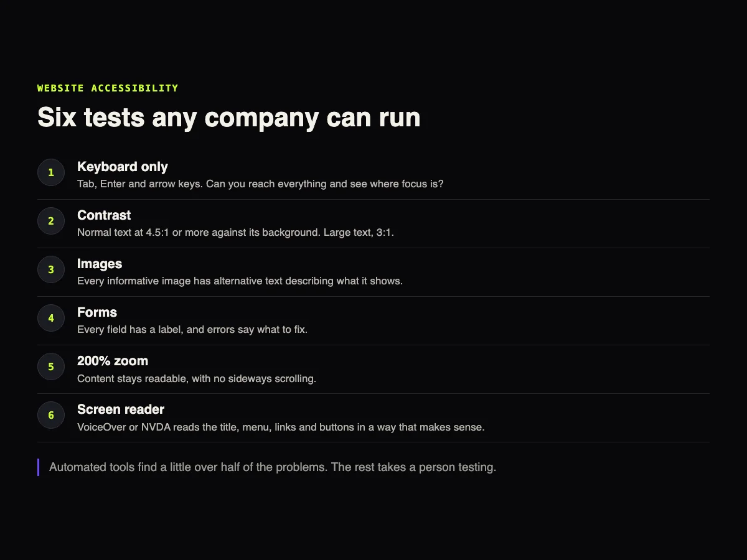
Task: Click the 'Forms' item title
Action: coord(97,312)
